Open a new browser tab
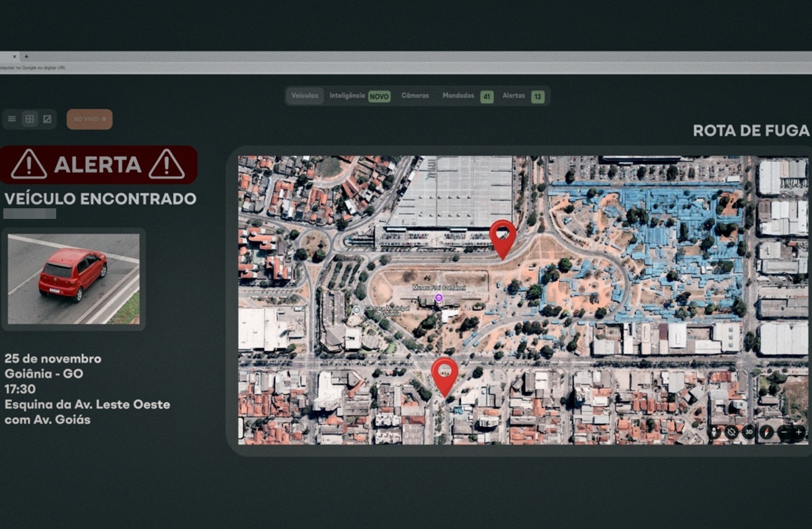This screenshot has height=529, width=812. coord(26,56)
